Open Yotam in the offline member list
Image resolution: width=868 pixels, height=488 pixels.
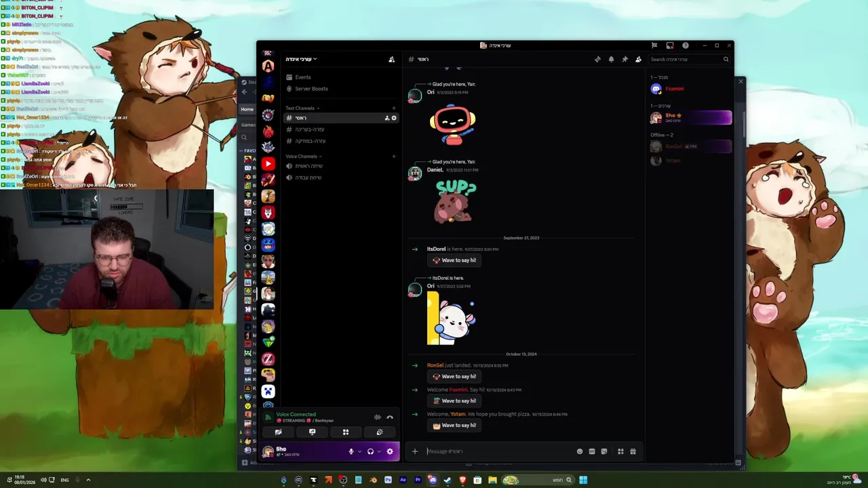pos(690,161)
